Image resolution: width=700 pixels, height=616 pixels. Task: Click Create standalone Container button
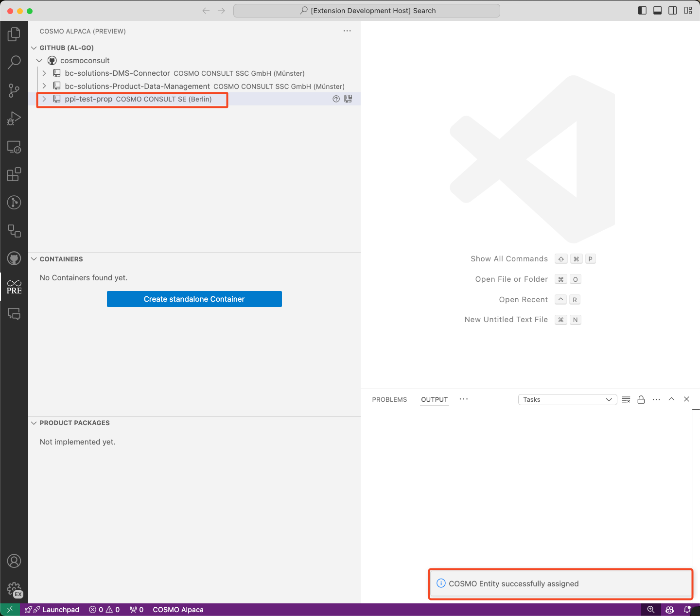pyautogui.click(x=194, y=299)
